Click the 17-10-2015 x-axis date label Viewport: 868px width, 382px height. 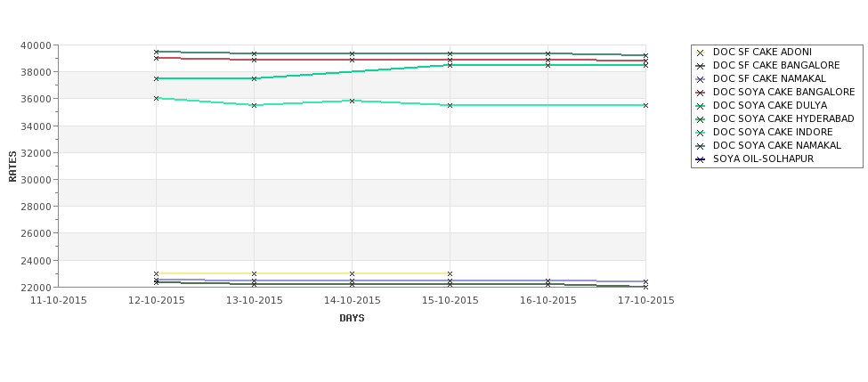click(x=646, y=301)
